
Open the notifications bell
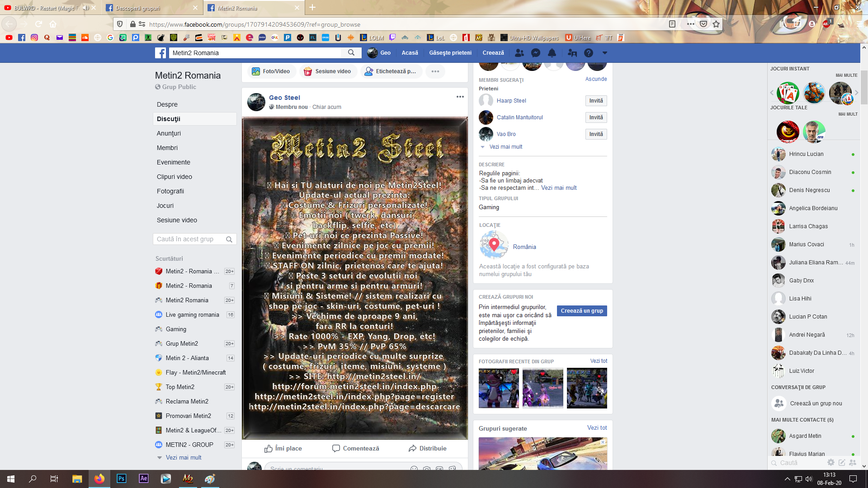(x=552, y=53)
